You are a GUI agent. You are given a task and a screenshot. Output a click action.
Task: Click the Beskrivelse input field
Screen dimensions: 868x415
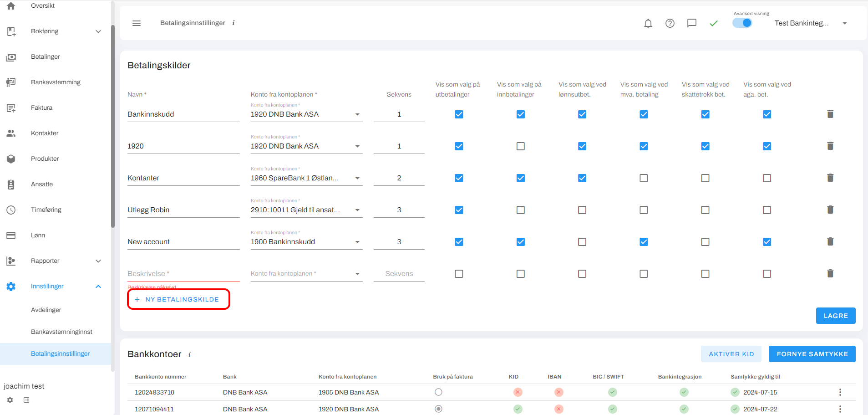(x=183, y=274)
